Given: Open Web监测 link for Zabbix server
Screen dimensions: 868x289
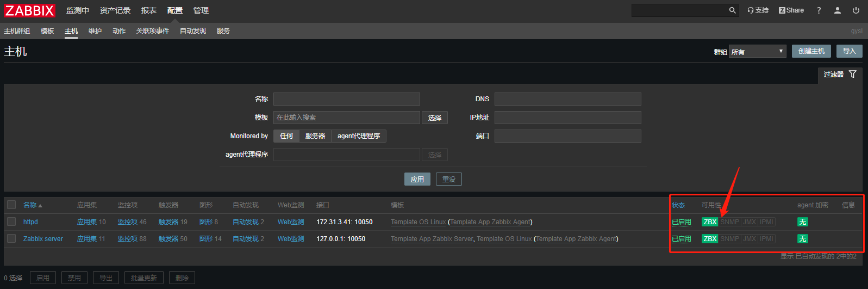Looking at the screenshot, I should point(291,239).
